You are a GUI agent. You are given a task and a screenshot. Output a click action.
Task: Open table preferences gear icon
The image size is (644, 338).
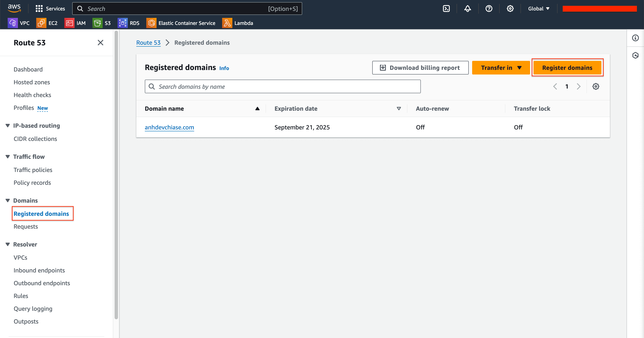[596, 86]
